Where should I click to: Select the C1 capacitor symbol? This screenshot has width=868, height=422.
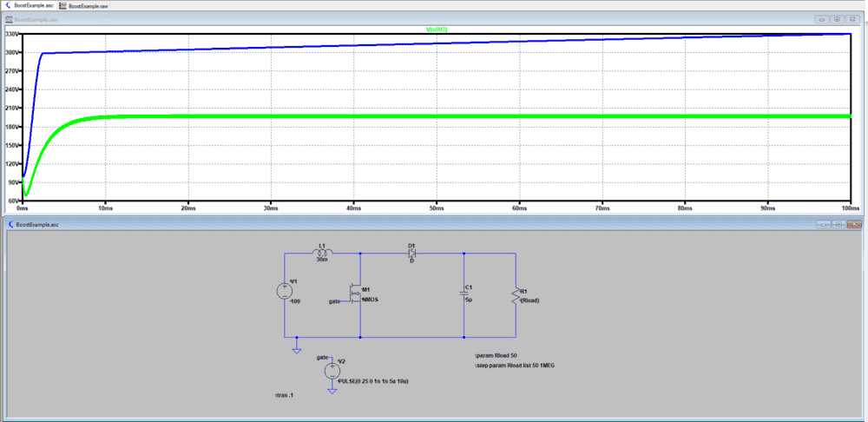[x=464, y=294]
